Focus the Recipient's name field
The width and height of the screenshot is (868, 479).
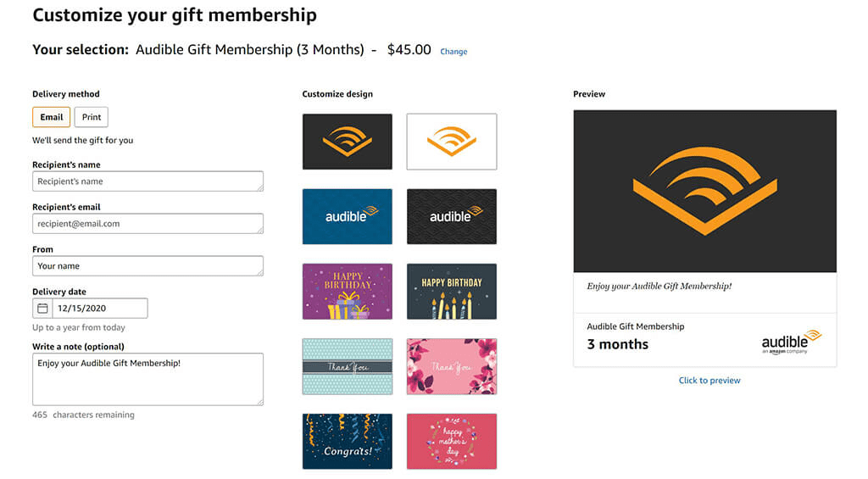pyautogui.click(x=147, y=181)
